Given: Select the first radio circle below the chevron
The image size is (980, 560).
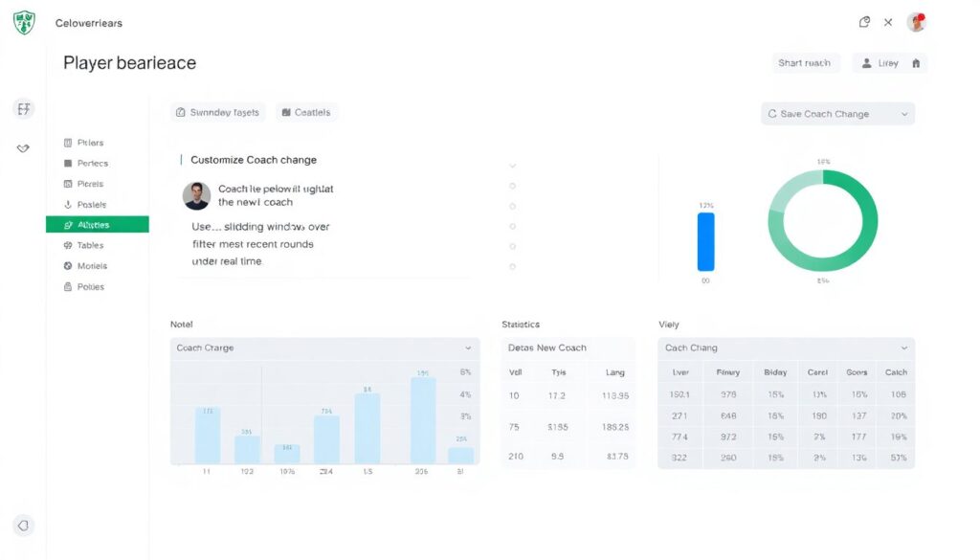Looking at the screenshot, I should click(x=513, y=186).
